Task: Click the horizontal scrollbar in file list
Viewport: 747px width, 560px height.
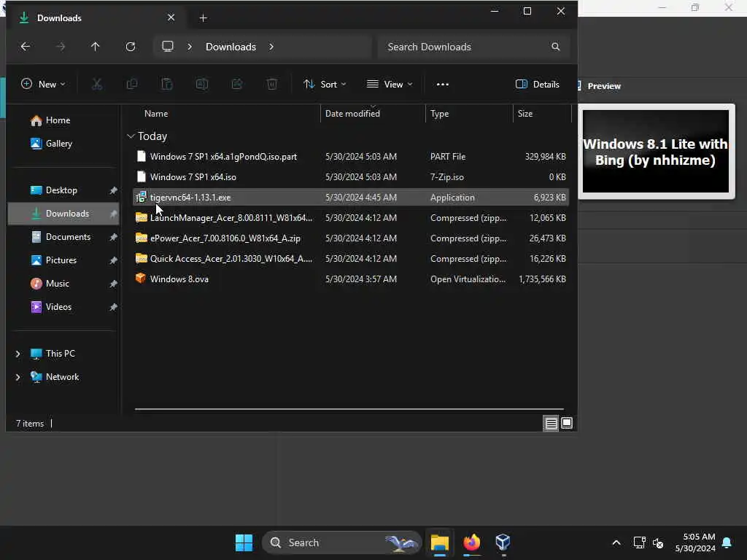Action: [x=349, y=409]
